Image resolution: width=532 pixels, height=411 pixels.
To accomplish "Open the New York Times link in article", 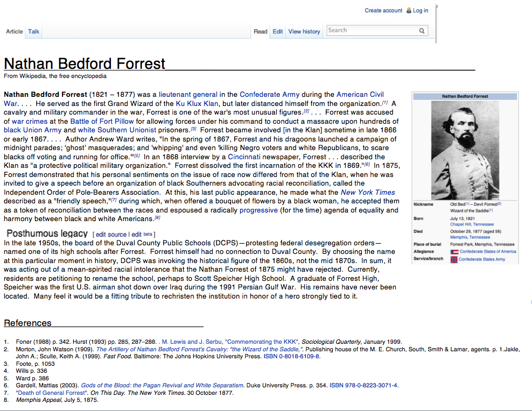I will click(368, 192).
